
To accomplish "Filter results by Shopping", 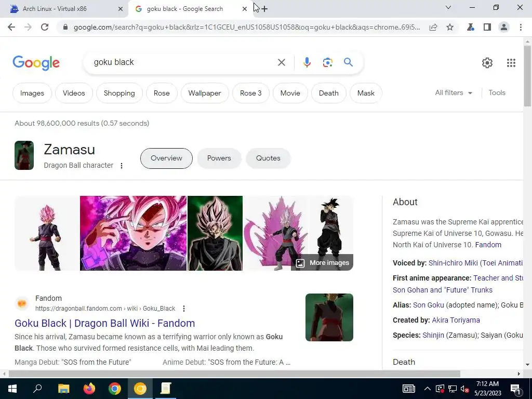I will click(x=119, y=93).
